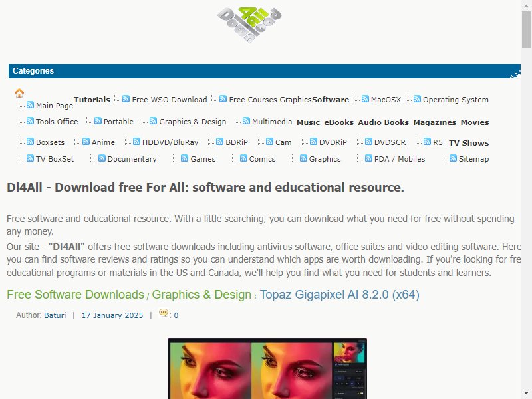The width and height of the screenshot is (532, 399).
Task: Click the scrollbar down arrow
Action: (x=526, y=393)
